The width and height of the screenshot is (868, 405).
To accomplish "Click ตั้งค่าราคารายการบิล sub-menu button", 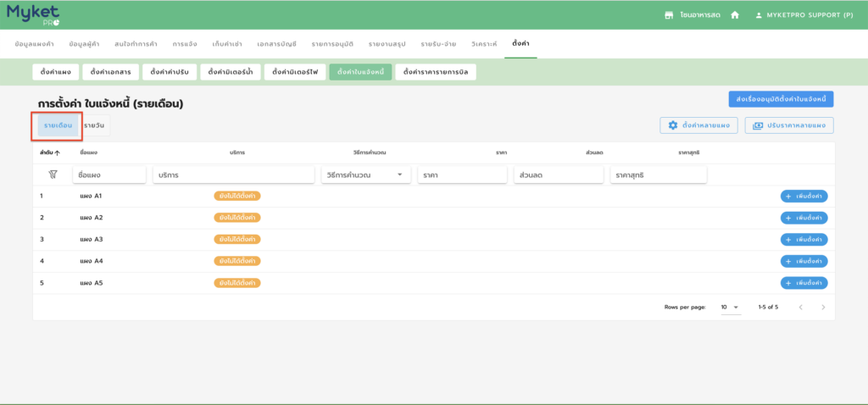I will [436, 73].
